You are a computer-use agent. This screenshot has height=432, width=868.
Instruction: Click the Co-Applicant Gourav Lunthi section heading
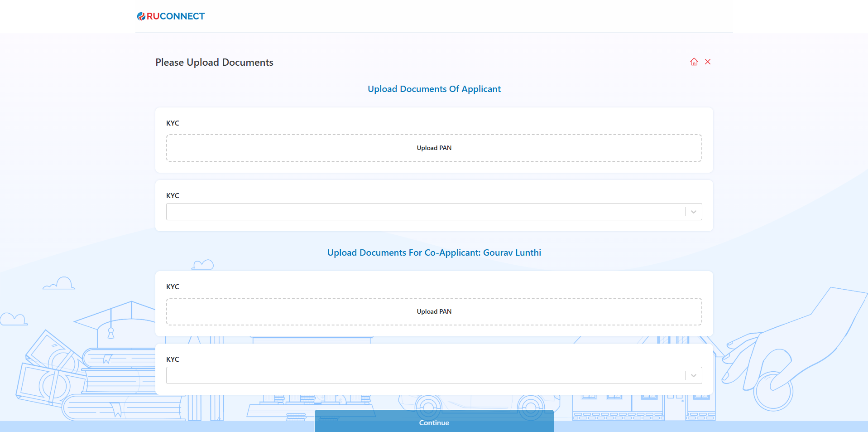click(434, 252)
